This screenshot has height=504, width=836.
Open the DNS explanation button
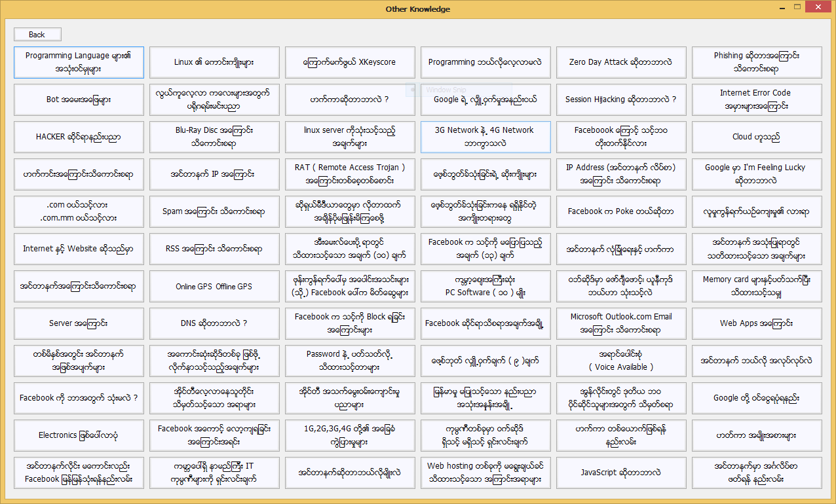[214, 323]
